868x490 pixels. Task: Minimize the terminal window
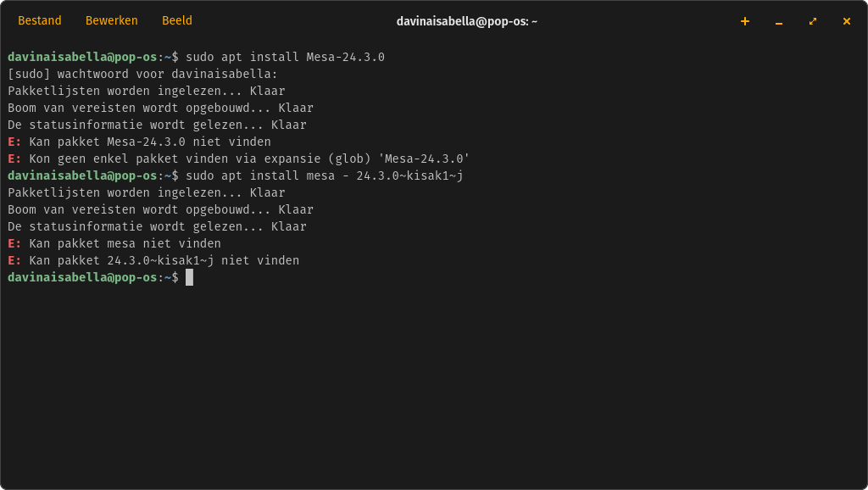pyautogui.click(x=778, y=21)
